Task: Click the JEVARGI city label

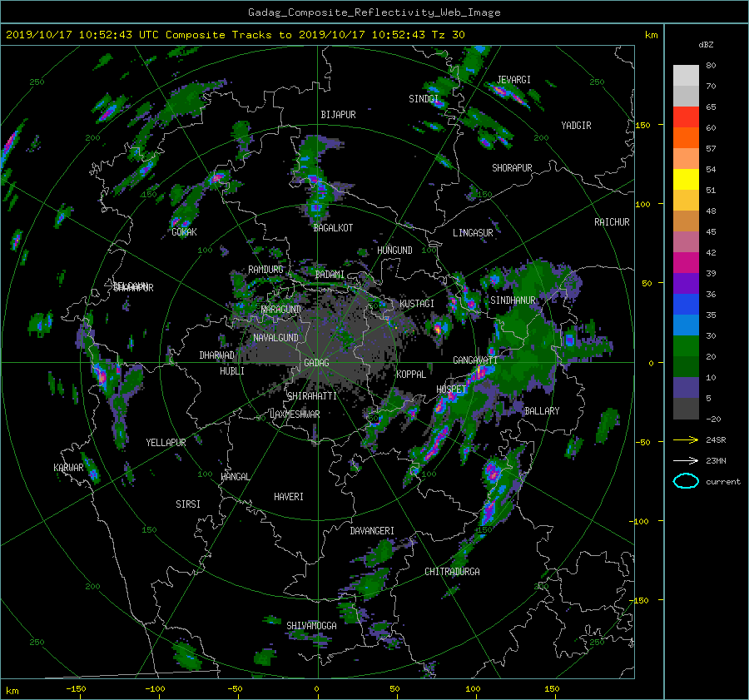Action: coord(513,80)
